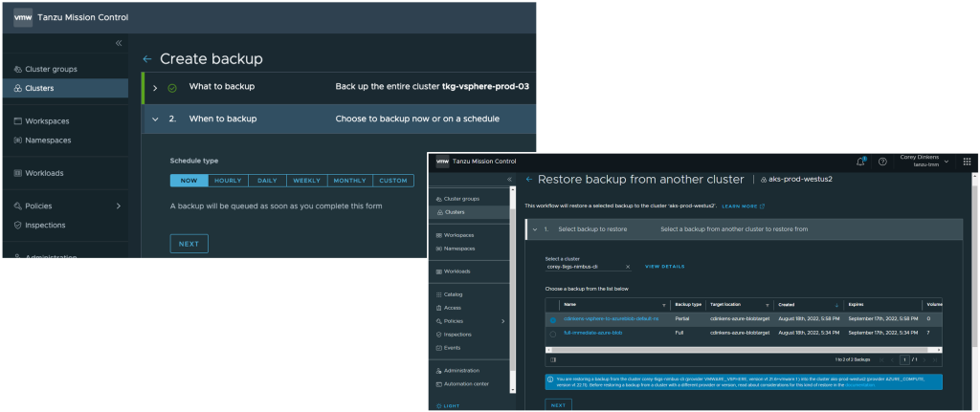Open Workloads in Restore backup window sidebar

click(453, 271)
